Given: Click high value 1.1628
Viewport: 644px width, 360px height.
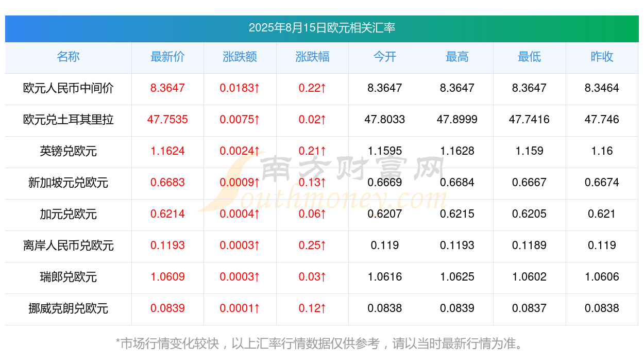Looking at the screenshot, I should [457, 151].
